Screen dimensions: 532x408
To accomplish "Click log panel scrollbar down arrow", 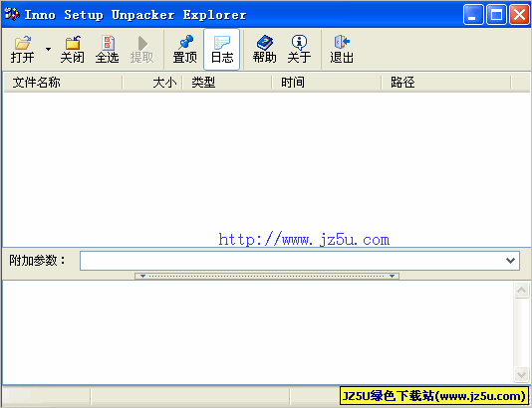I will pos(521,374).
